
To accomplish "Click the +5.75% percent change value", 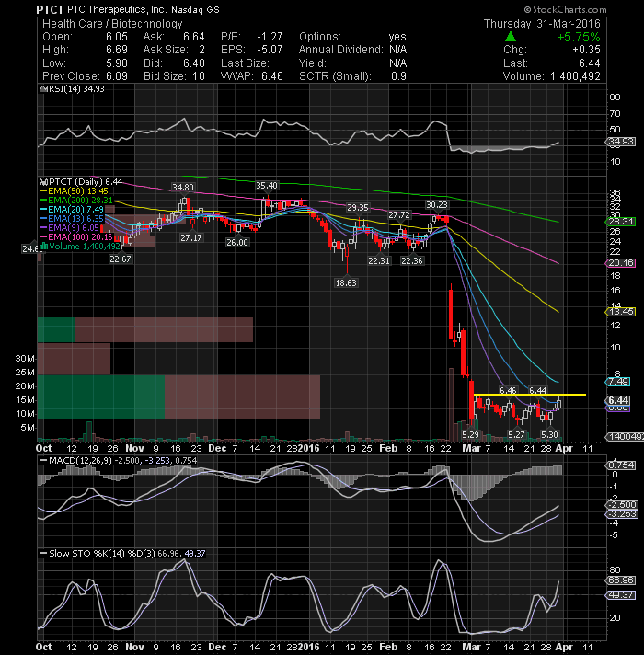I will (x=579, y=37).
